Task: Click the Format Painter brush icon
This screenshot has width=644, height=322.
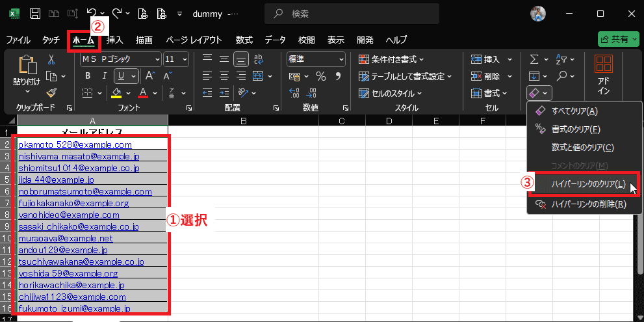Action: 51,92
